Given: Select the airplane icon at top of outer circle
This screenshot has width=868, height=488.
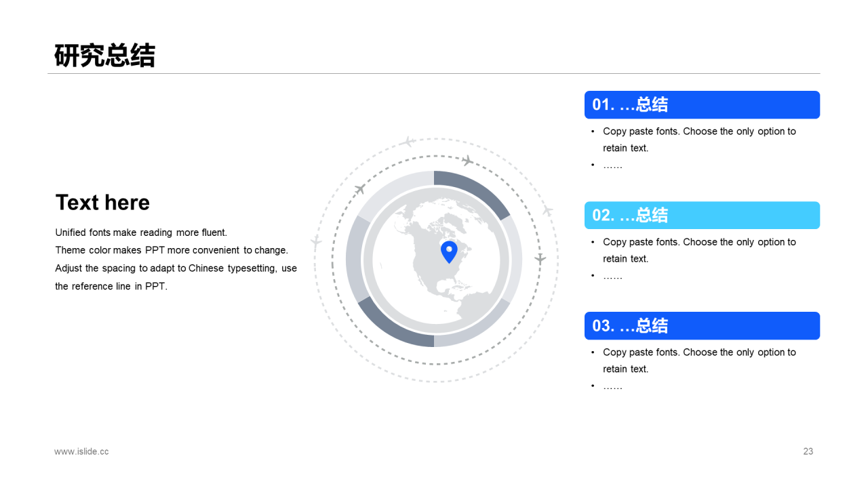Looking at the screenshot, I should point(408,142).
